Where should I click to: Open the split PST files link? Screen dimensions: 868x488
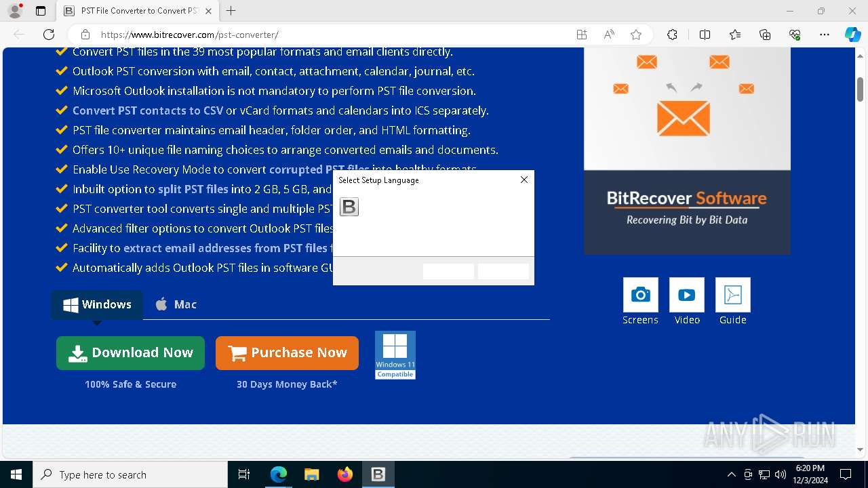193,189
